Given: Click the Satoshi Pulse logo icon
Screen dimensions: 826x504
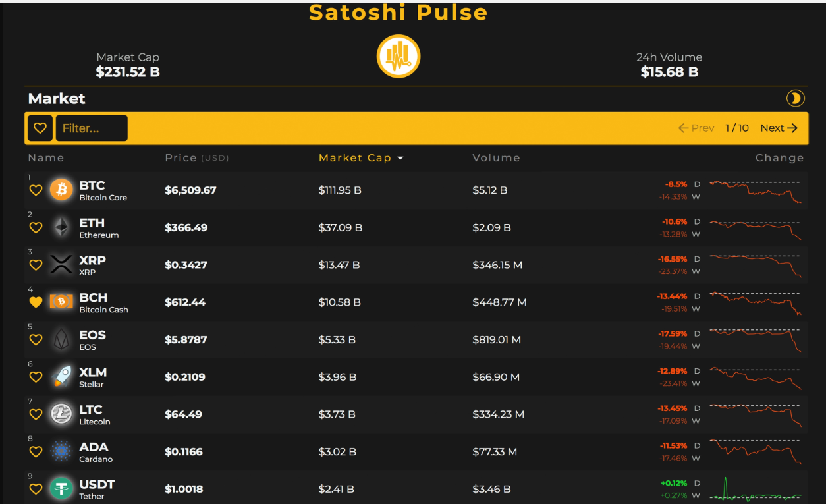Looking at the screenshot, I should (x=398, y=56).
